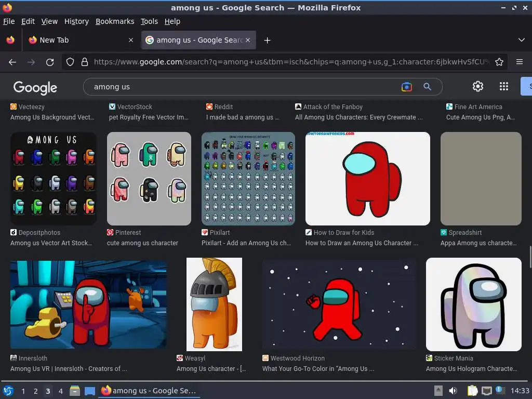Open the View menu
Screen dimensions: 532x399
(x=49, y=21)
